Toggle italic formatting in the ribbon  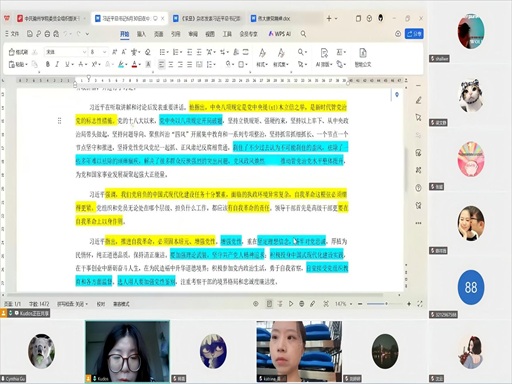[x=57, y=64]
